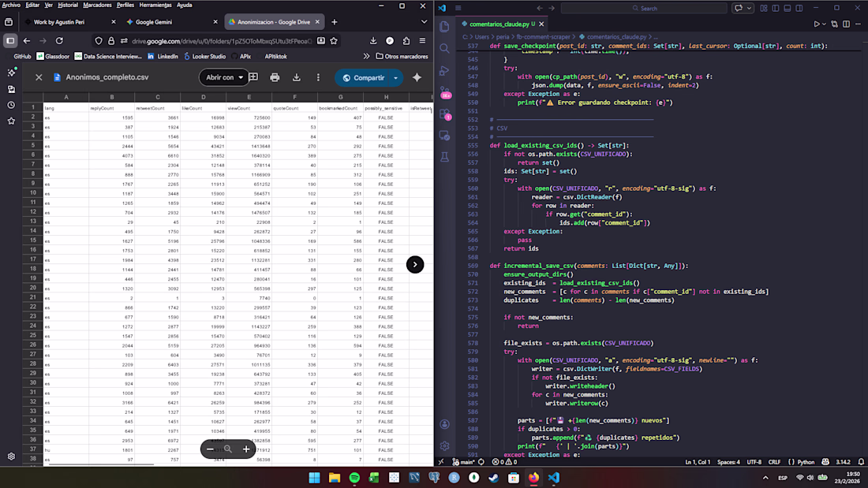Open the Python language mode selector
Screen dimensions: 868x488
(x=806, y=462)
